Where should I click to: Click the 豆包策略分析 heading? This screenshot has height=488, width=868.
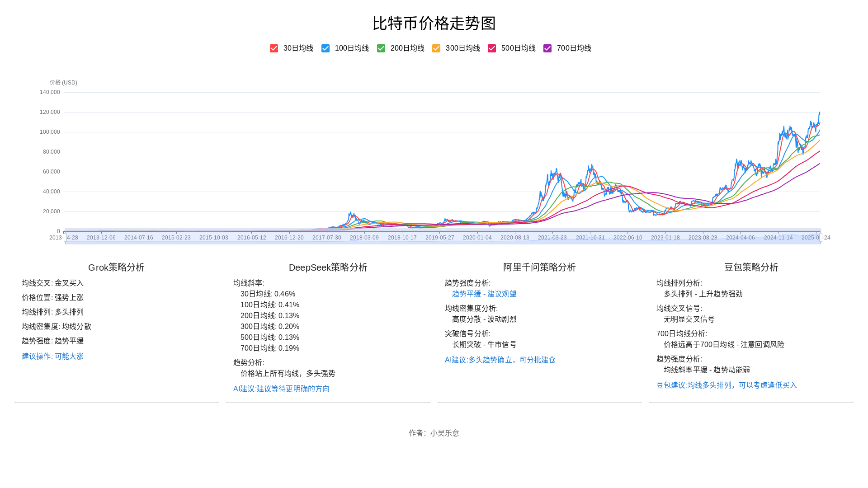751,267
